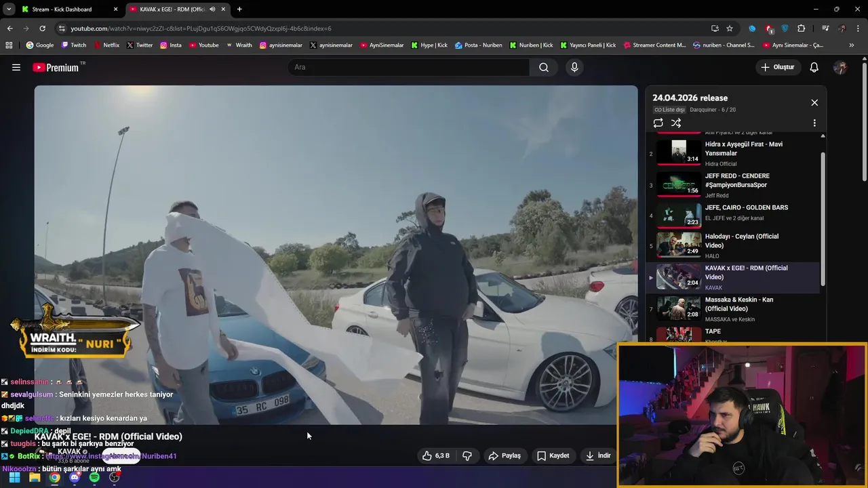Open OBS Studio from the taskbar

pos(115,477)
